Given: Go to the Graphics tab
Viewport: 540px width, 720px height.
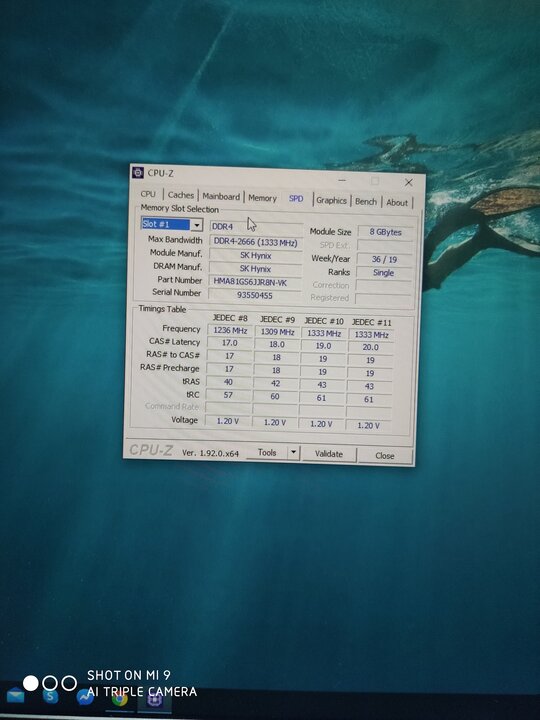Looking at the screenshot, I should (x=331, y=200).
